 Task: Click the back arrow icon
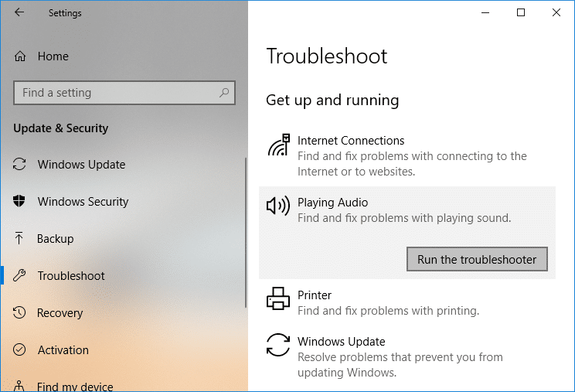coord(19,12)
